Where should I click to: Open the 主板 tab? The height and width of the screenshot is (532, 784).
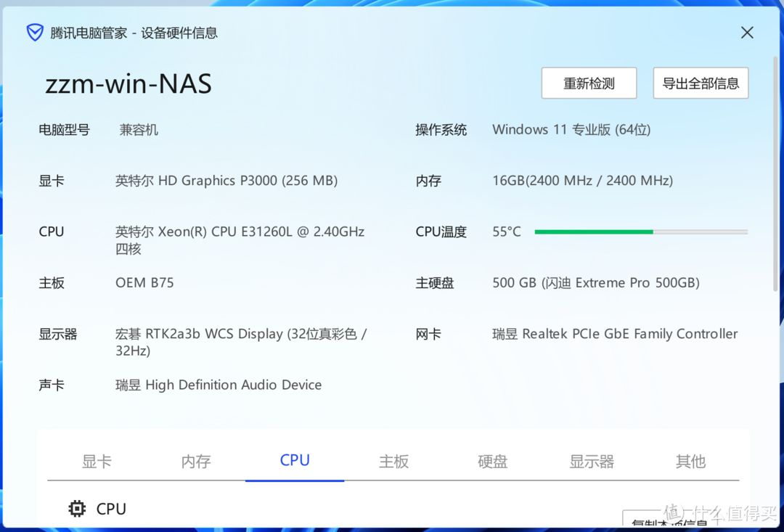point(393,461)
